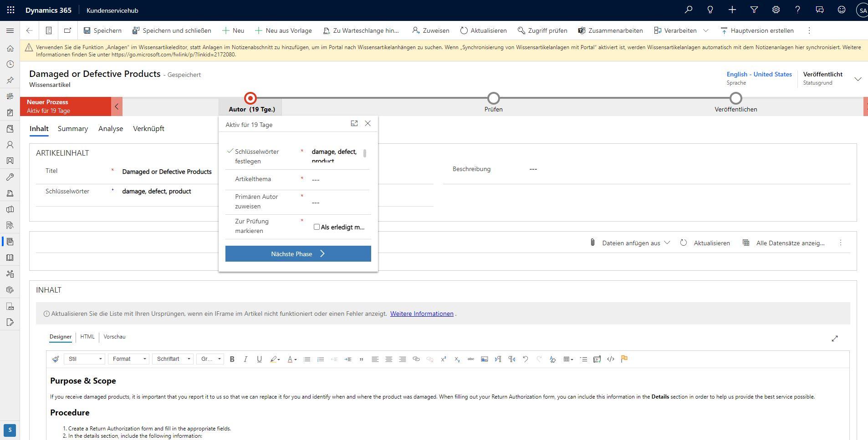Open the source code view icon
Screen dimensions: 868x440
click(x=611, y=359)
